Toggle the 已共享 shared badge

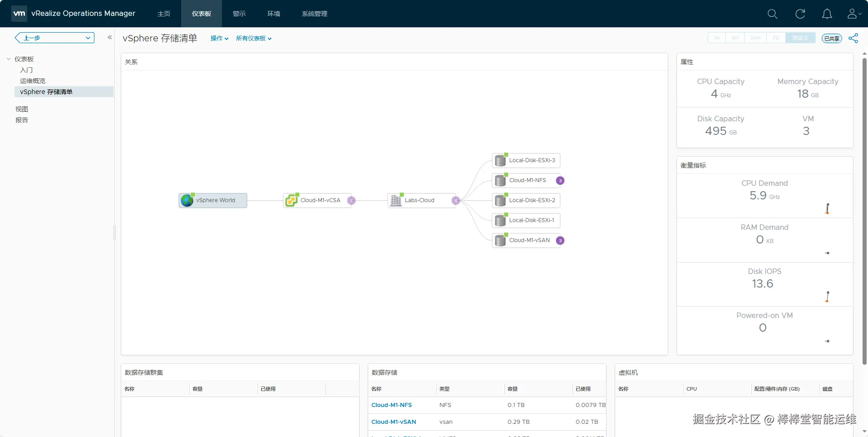(832, 39)
